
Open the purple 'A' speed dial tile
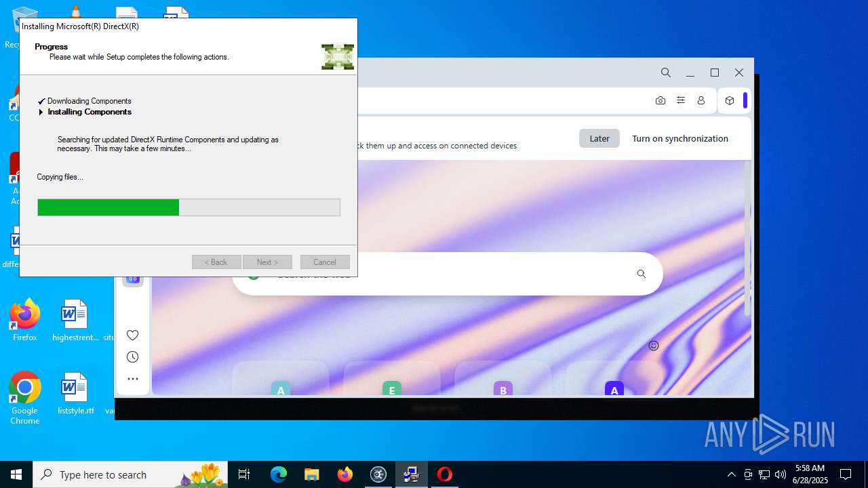pyautogui.click(x=614, y=388)
